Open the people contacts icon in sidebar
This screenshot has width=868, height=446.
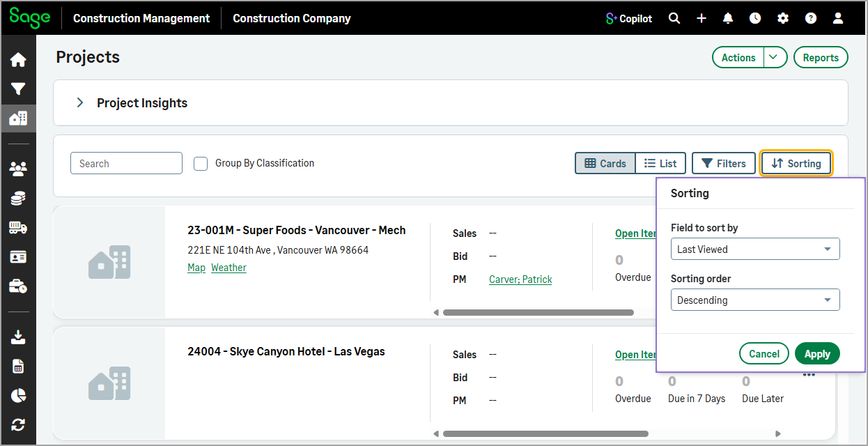pyautogui.click(x=18, y=168)
